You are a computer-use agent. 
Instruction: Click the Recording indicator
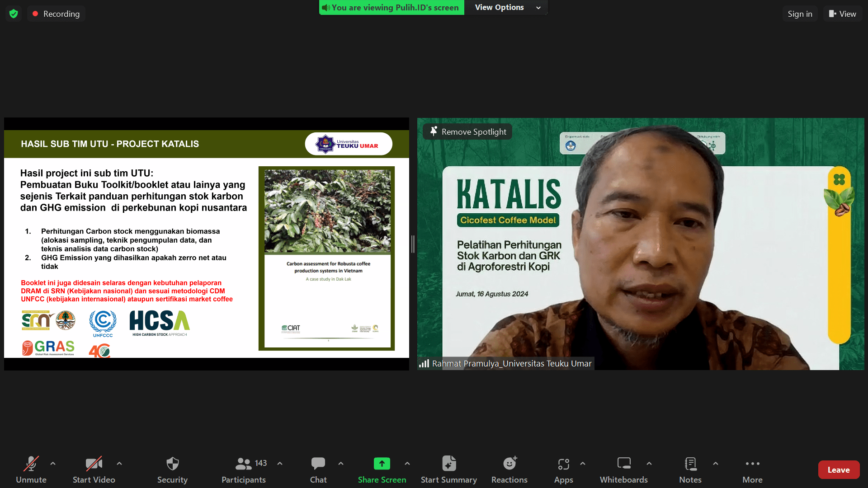57,14
